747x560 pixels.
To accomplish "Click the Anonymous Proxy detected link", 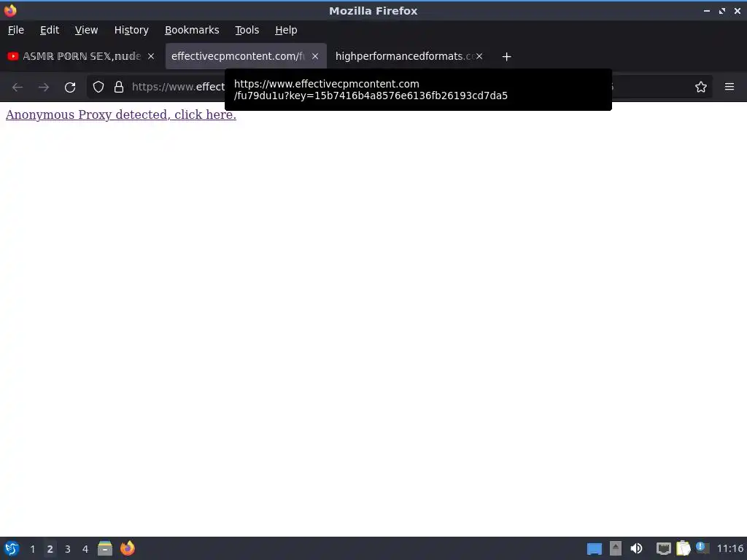I will 121,114.
